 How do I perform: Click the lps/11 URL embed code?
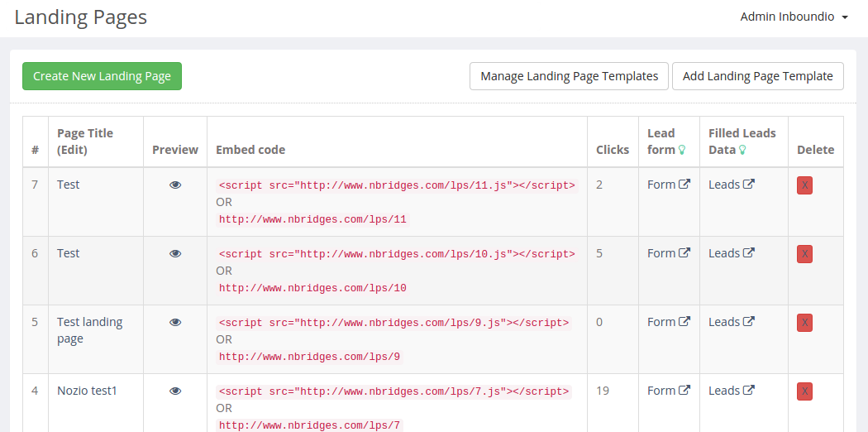312,220
